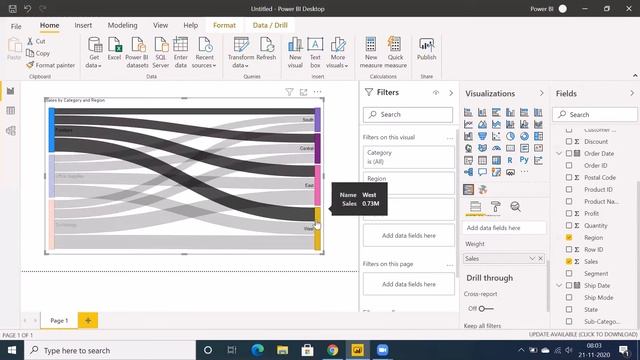The image size is (640, 360).
Task: Open More options ellipsis on the visual
Action: [x=317, y=92]
